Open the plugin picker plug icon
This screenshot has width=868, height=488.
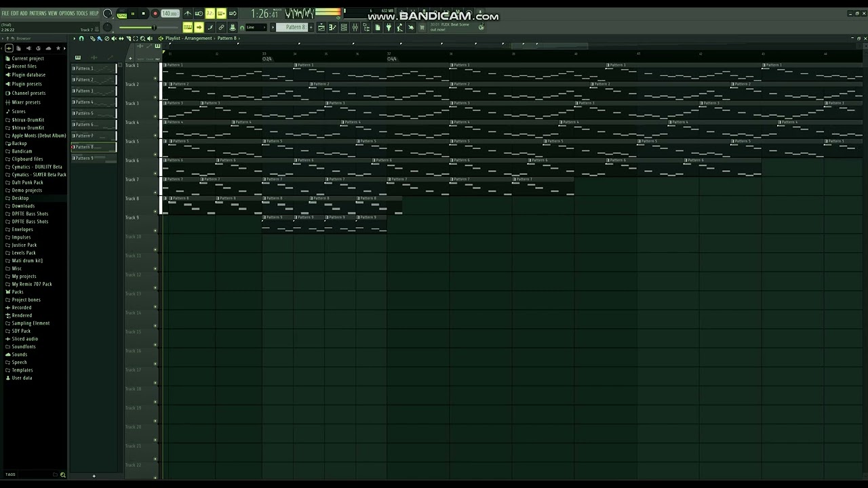pyautogui.click(x=389, y=27)
